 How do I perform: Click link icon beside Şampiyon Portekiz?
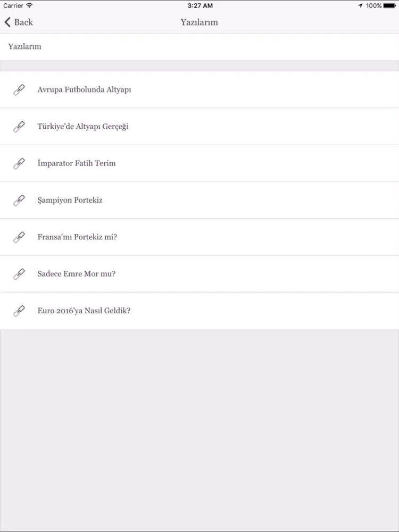point(19,200)
